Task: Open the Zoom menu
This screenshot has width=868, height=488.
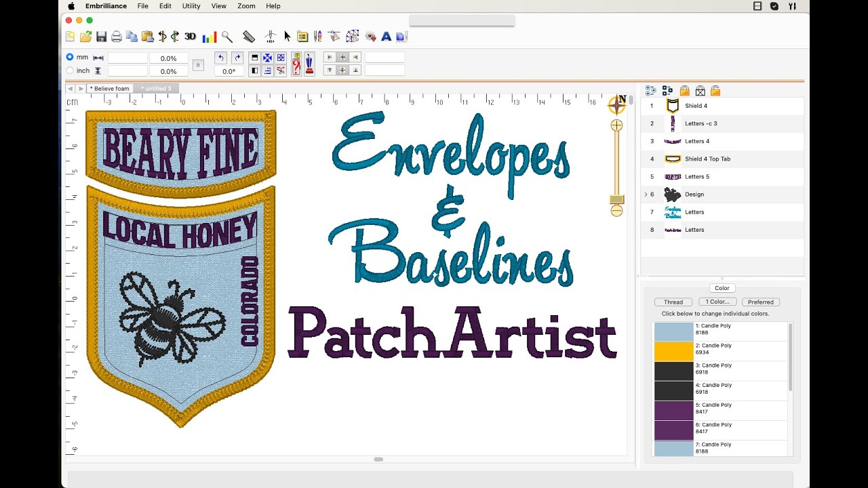Action: point(246,6)
